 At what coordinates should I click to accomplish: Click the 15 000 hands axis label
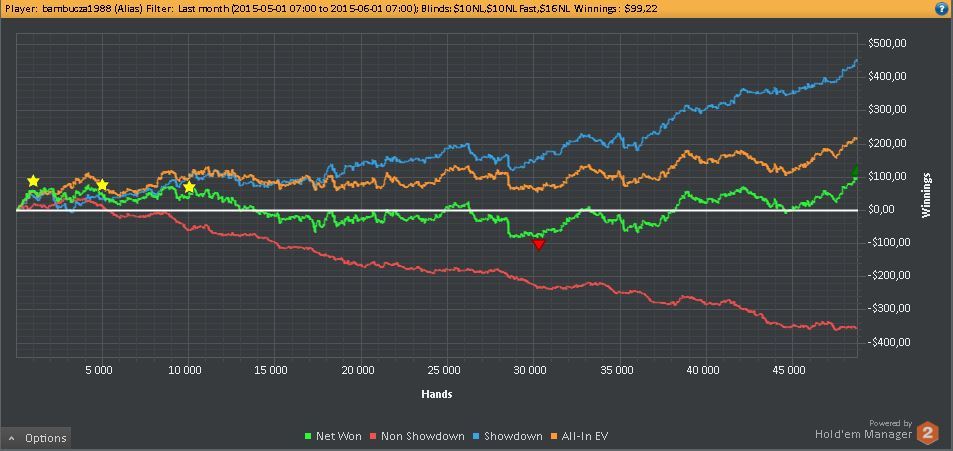click(273, 369)
